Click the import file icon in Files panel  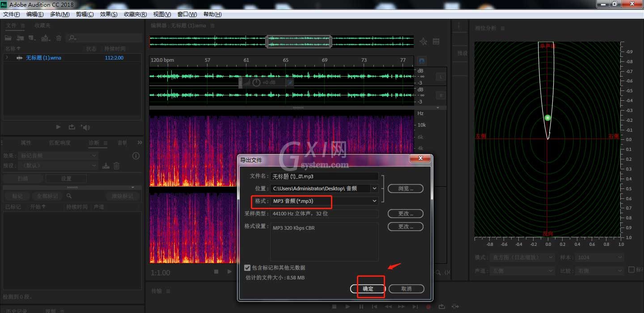pyautogui.click(x=20, y=38)
